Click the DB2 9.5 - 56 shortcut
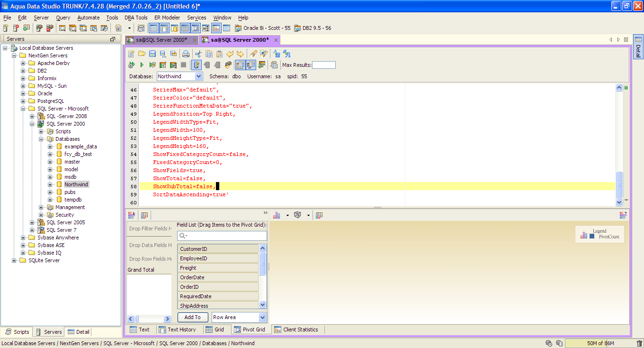644x348 pixels. [x=313, y=28]
